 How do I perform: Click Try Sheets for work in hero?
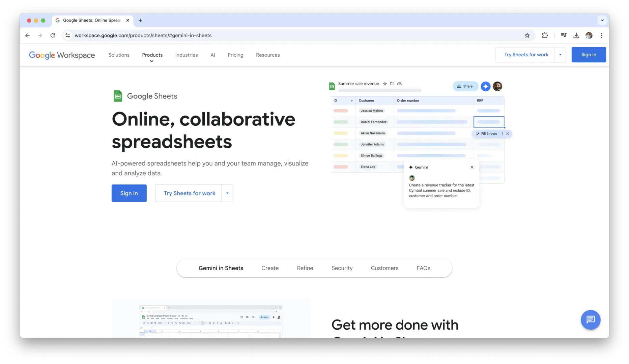(189, 193)
